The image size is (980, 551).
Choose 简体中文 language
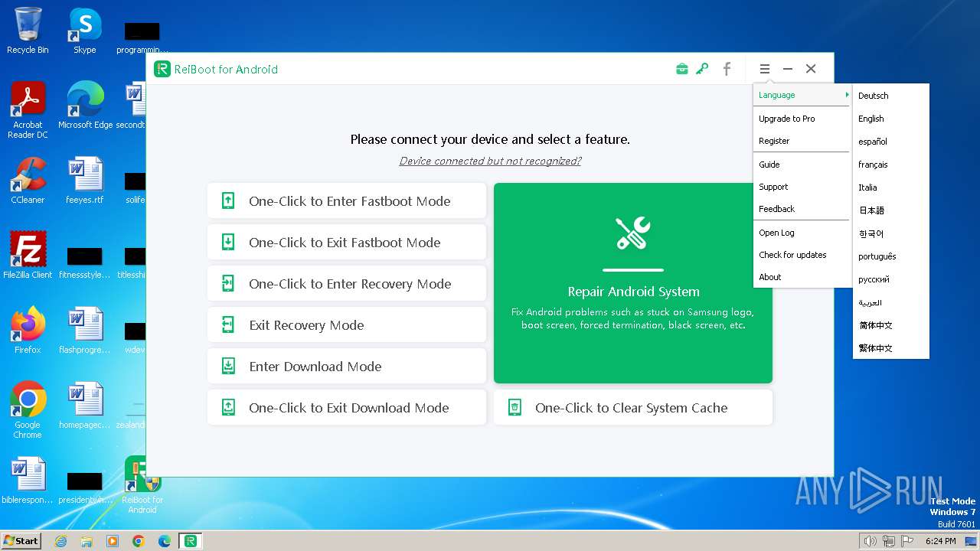[x=891, y=325]
